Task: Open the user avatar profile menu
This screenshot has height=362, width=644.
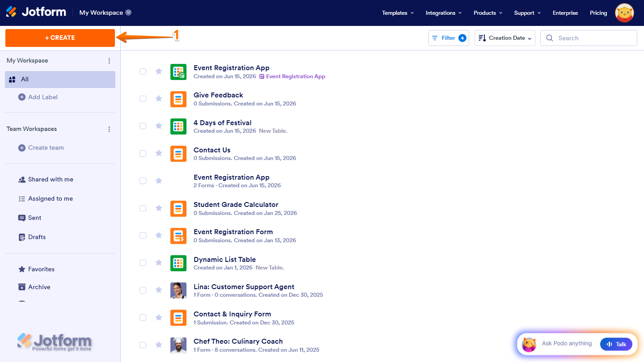Action: point(624,13)
